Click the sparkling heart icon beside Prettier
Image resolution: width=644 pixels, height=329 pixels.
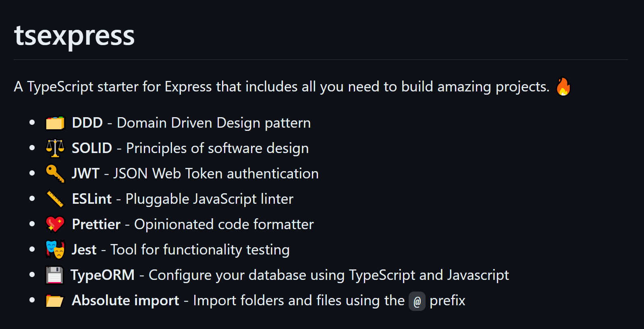55,224
